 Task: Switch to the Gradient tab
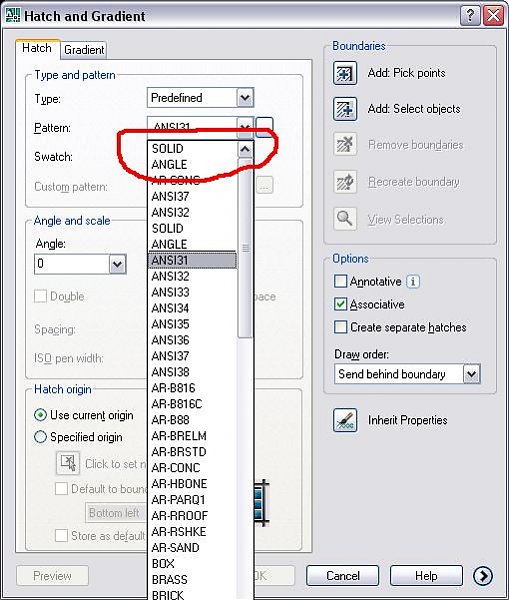pyautogui.click(x=84, y=50)
